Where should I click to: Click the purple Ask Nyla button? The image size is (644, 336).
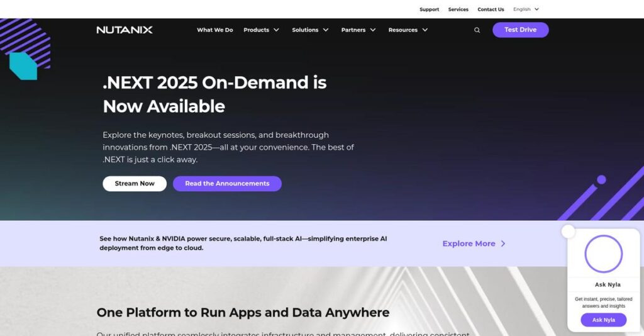click(603, 320)
